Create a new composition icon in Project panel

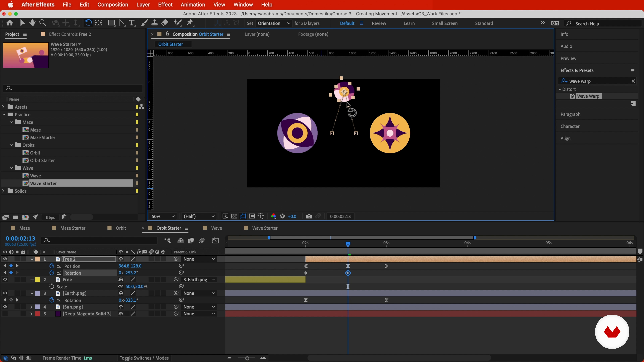coord(25,217)
